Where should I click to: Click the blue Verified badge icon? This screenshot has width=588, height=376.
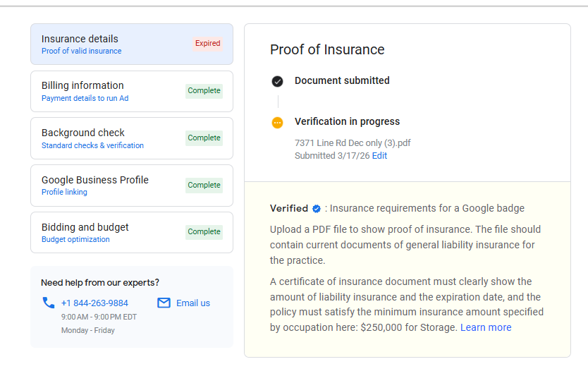[x=317, y=209]
